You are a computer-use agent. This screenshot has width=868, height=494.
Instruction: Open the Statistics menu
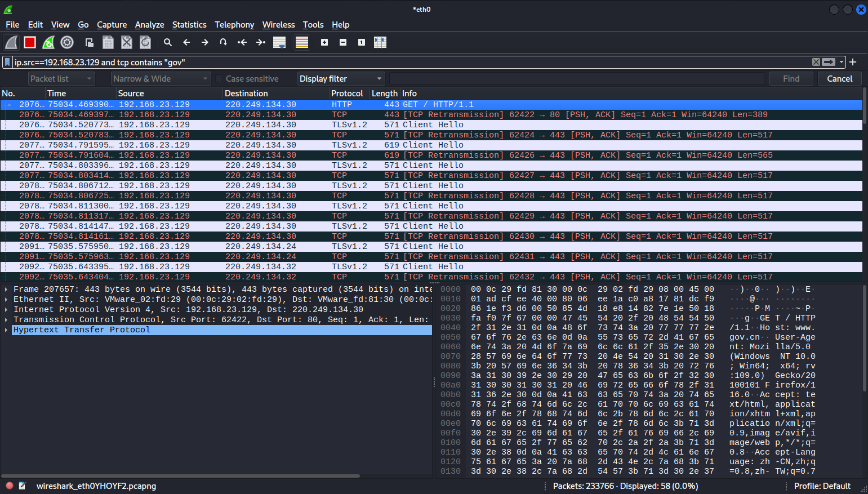pos(189,25)
